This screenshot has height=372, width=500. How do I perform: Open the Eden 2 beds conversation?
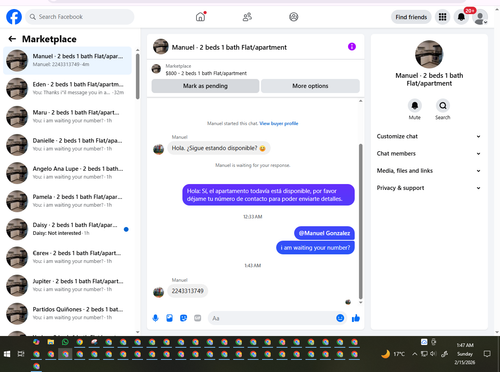[x=68, y=88]
